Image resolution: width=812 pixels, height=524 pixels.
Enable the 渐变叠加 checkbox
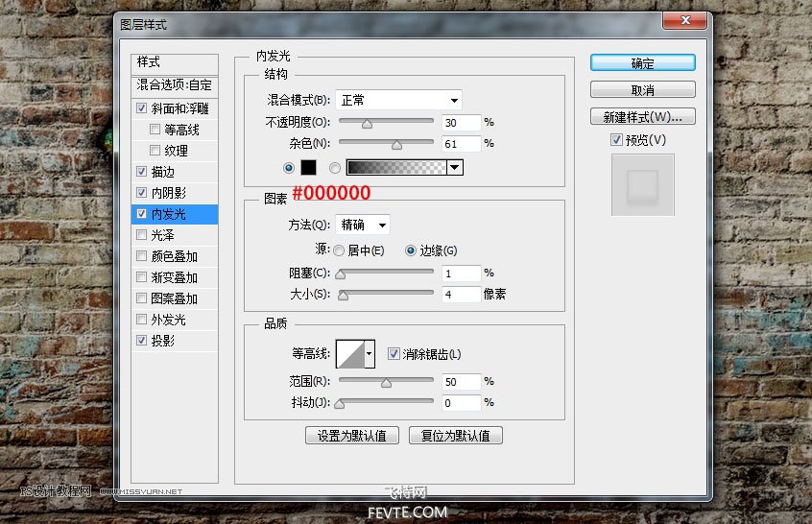(x=141, y=277)
